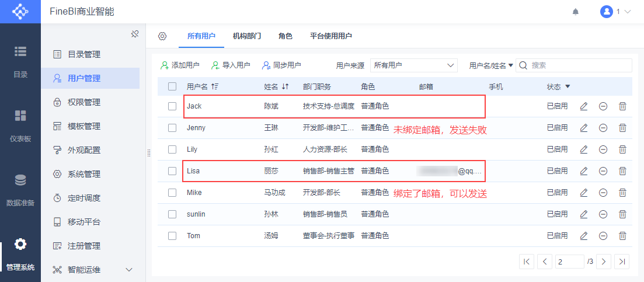Switch to the 机构部门 tab
This screenshot has height=282, width=644.
coord(247,36)
